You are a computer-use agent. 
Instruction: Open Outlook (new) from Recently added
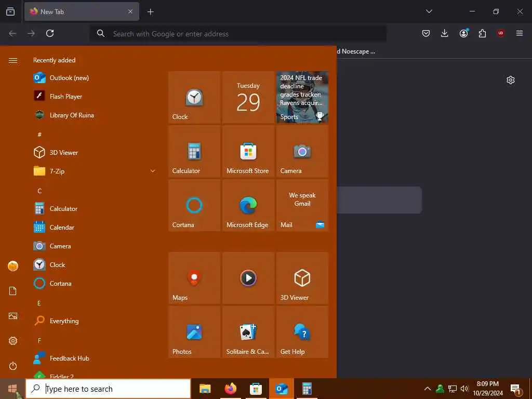point(95,78)
